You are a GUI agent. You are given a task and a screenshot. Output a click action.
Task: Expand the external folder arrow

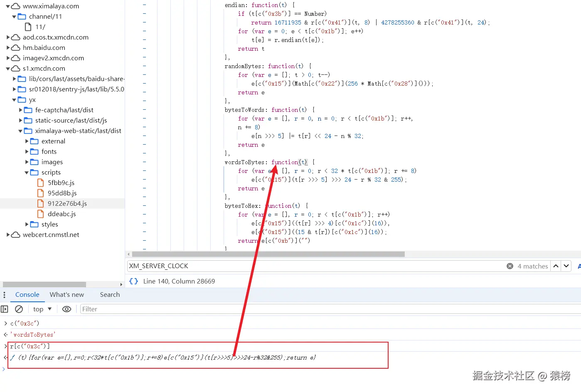[x=27, y=141]
